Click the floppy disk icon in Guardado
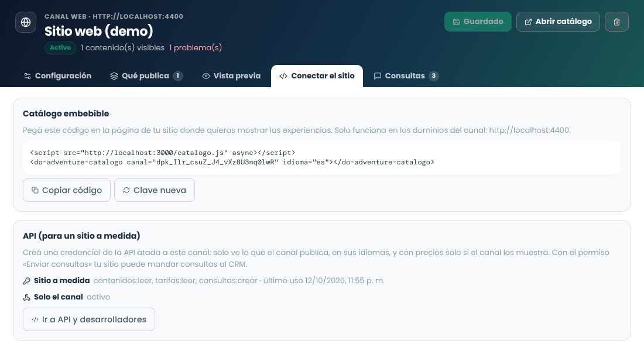 pos(456,22)
